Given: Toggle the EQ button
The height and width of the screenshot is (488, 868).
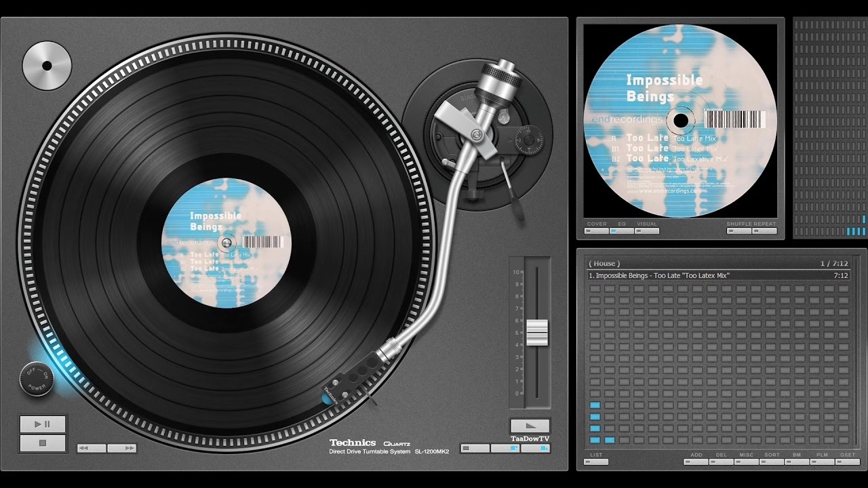Looking at the screenshot, I should click(x=622, y=230).
